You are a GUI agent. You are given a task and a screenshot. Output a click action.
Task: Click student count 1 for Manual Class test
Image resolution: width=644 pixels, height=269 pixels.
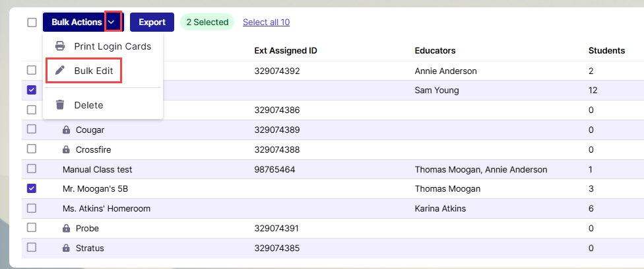tap(591, 169)
